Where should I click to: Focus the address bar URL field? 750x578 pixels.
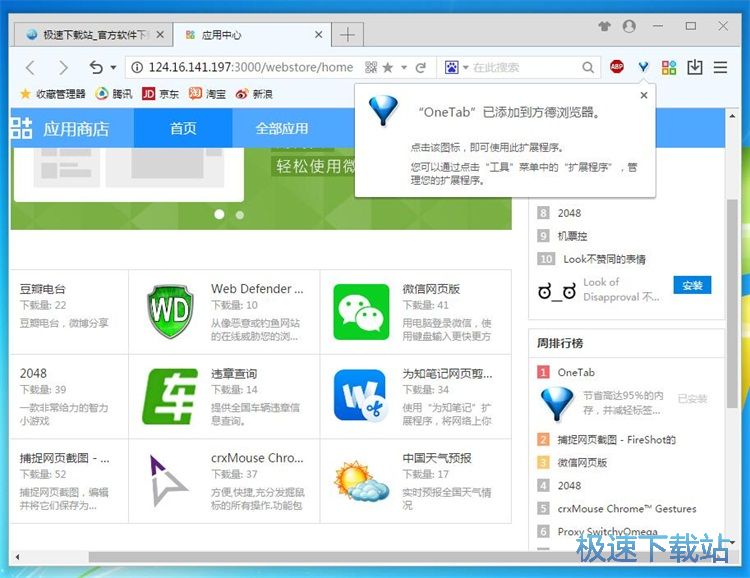pyautogui.click(x=251, y=67)
